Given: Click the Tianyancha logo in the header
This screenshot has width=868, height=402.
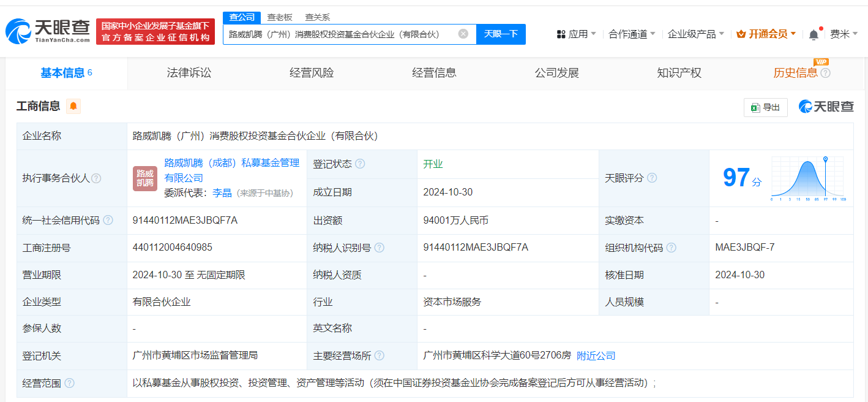Looking at the screenshot, I should 48,31.
